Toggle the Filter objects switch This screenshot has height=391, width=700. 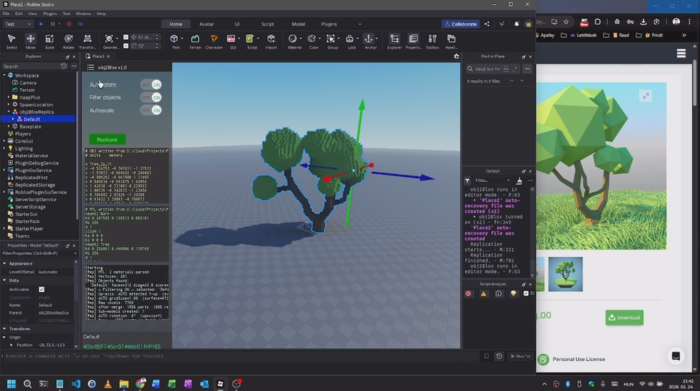pos(151,97)
